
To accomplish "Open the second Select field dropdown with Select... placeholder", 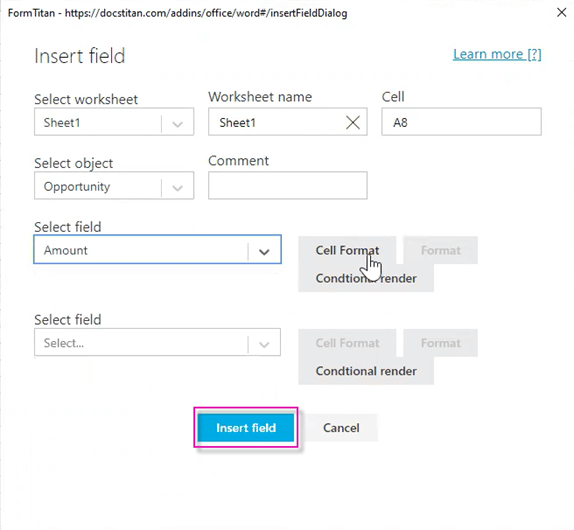I will tap(157, 342).
